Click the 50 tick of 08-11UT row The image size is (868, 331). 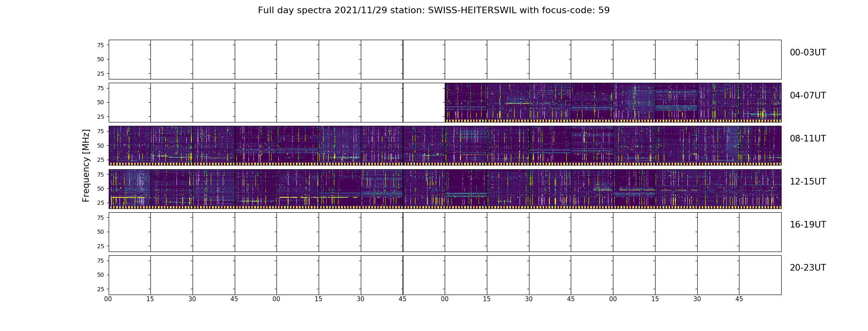click(100, 146)
